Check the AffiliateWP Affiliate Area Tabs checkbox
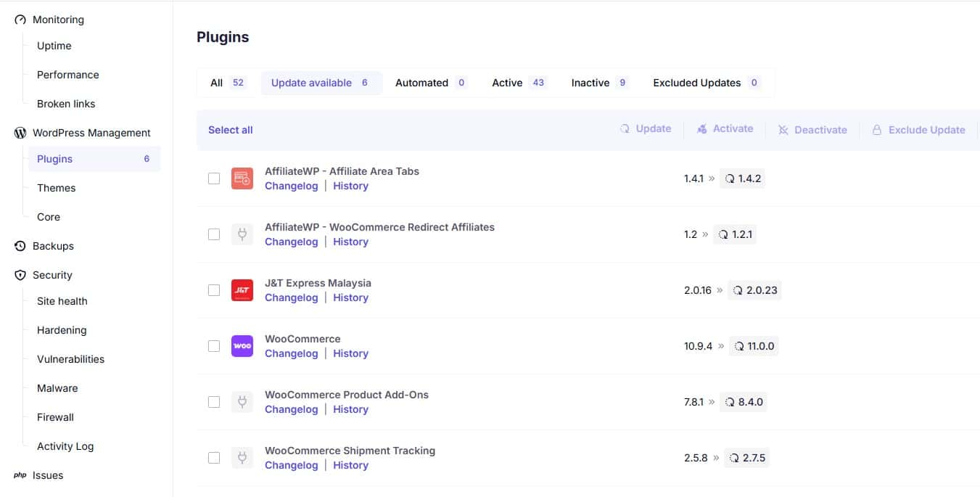980x497 pixels. click(x=214, y=178)
